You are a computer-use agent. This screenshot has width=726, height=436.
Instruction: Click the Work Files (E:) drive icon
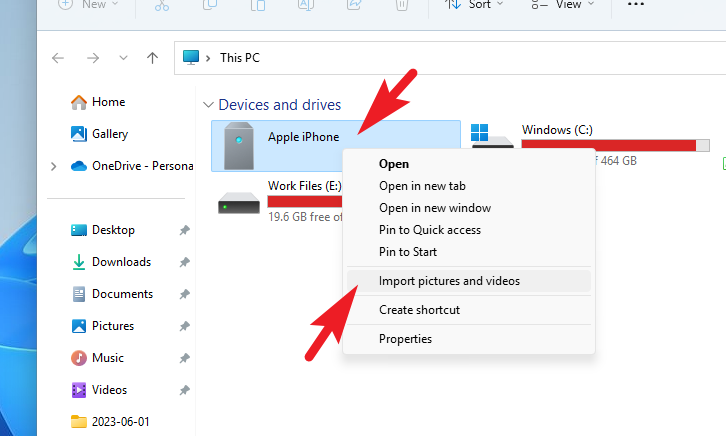(x=239, y=203)
